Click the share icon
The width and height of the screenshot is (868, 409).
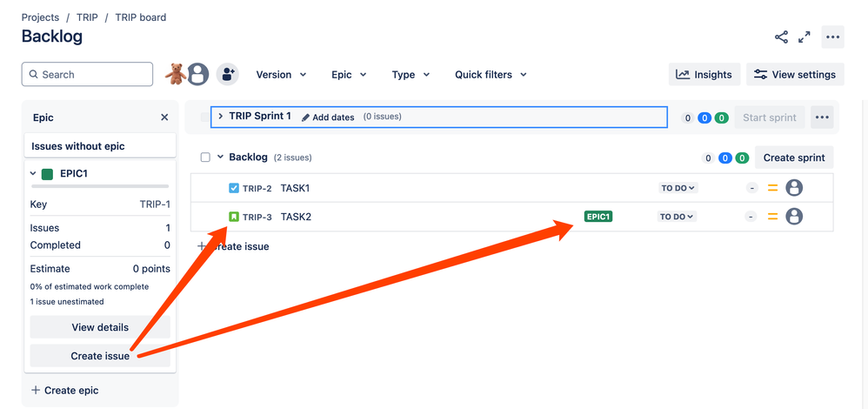(781, 37)
